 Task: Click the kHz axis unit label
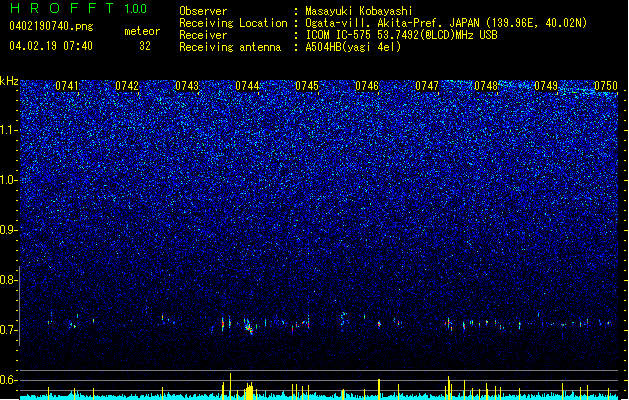coord(9,81)
